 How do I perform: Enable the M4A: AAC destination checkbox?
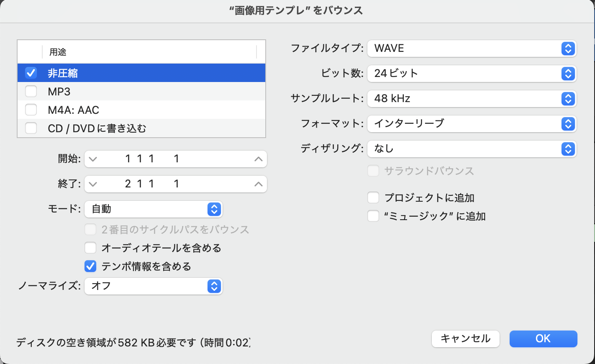[x=31, y=110]
